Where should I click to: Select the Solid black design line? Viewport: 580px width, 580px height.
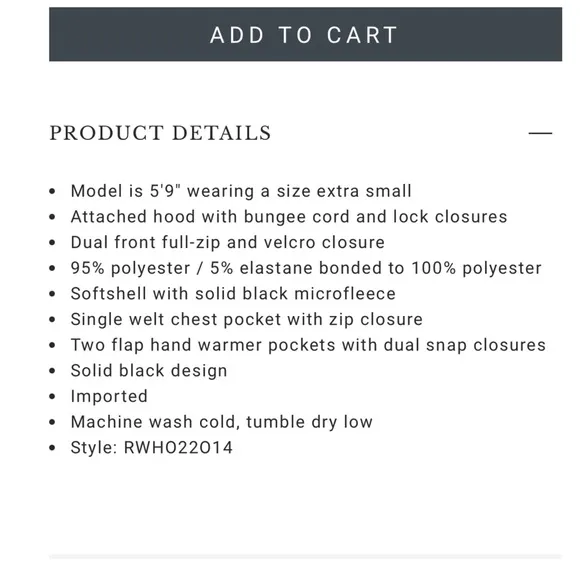149,371
